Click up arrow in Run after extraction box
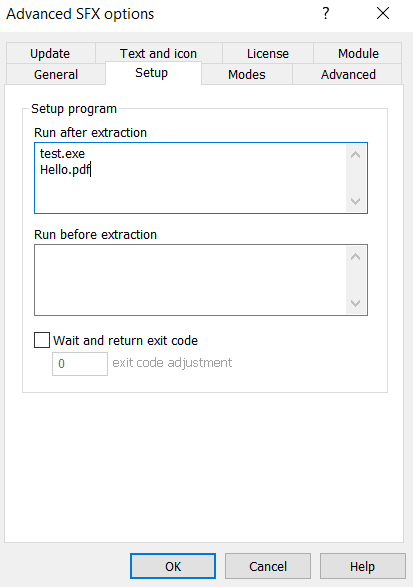Screen dimensions: 413x587 (355, 155)
